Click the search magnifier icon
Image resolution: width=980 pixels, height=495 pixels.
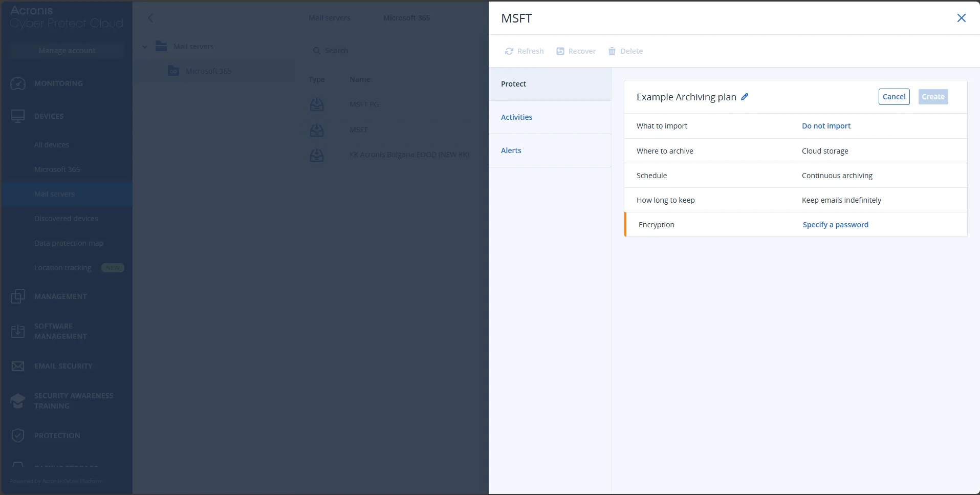pyautogui.click(x=316, y=50)
